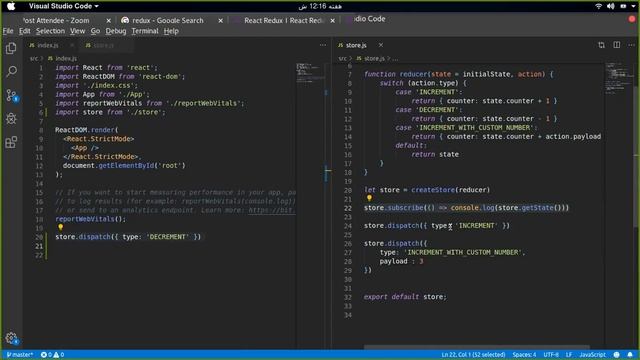Open More Actions in right editor group
640x360 pixels.
coord(631,45)
